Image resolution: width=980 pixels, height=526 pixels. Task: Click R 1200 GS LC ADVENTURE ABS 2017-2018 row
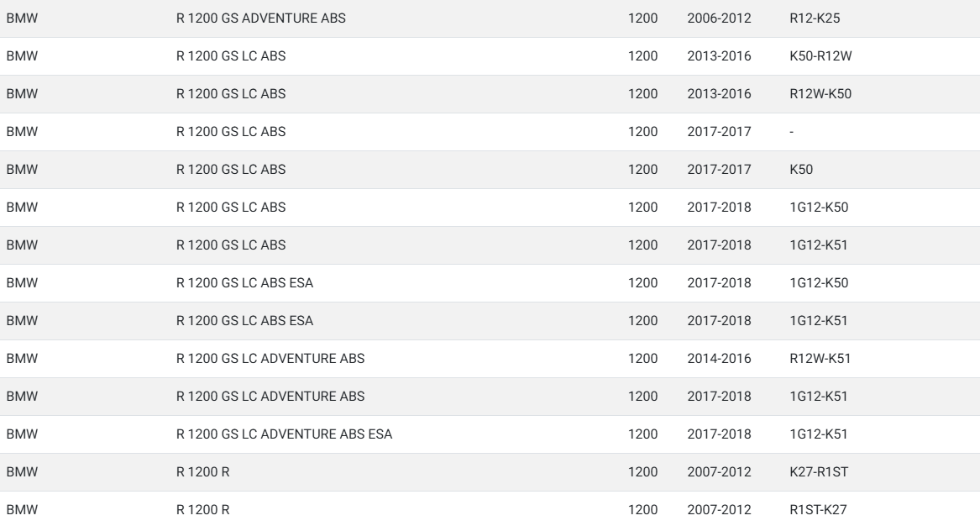(x=490, y=397)
